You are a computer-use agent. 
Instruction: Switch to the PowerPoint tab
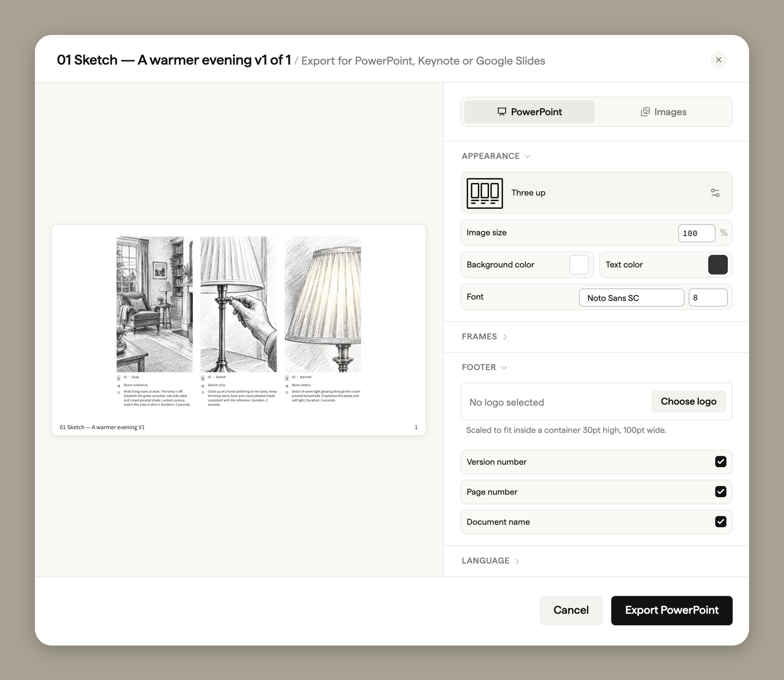pos(529,112)
